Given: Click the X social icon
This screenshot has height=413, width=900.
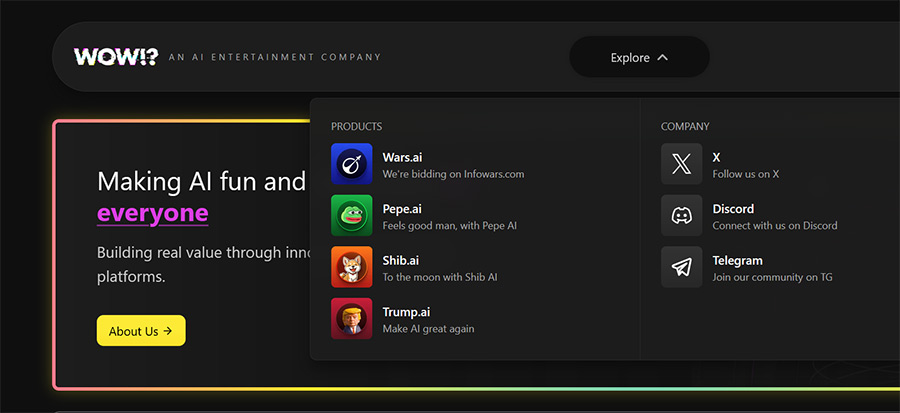Looking at the screenshot, I should 681,164.
